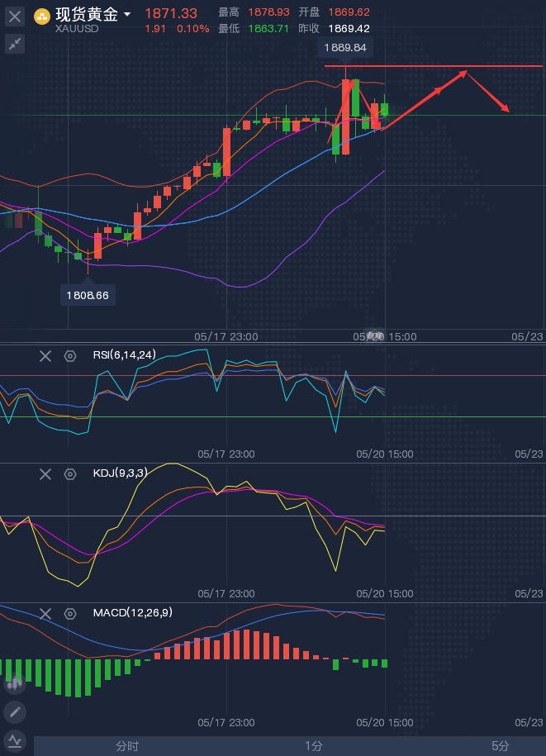Remove the MACD indicator panel
Image resolution: width=546 pixels, height=756 pixels.
pyautogui.click(x=45, y=614)
